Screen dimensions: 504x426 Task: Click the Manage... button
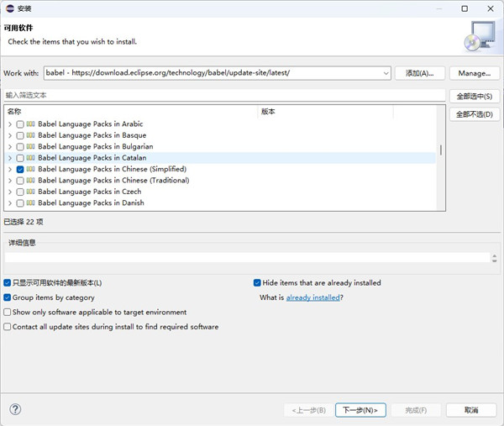[475, 73]
